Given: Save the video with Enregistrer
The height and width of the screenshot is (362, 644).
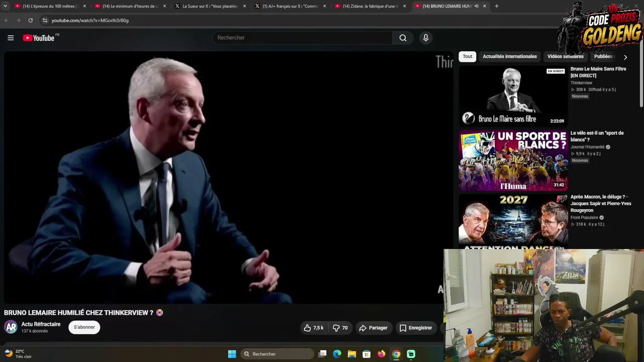Looking at the screenshot, I should click(416, 328).
